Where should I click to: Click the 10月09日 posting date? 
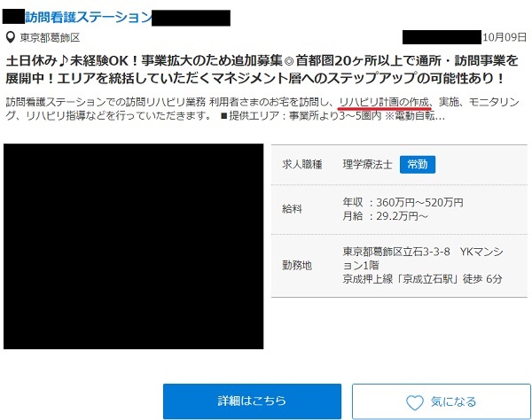click(505, 38)
